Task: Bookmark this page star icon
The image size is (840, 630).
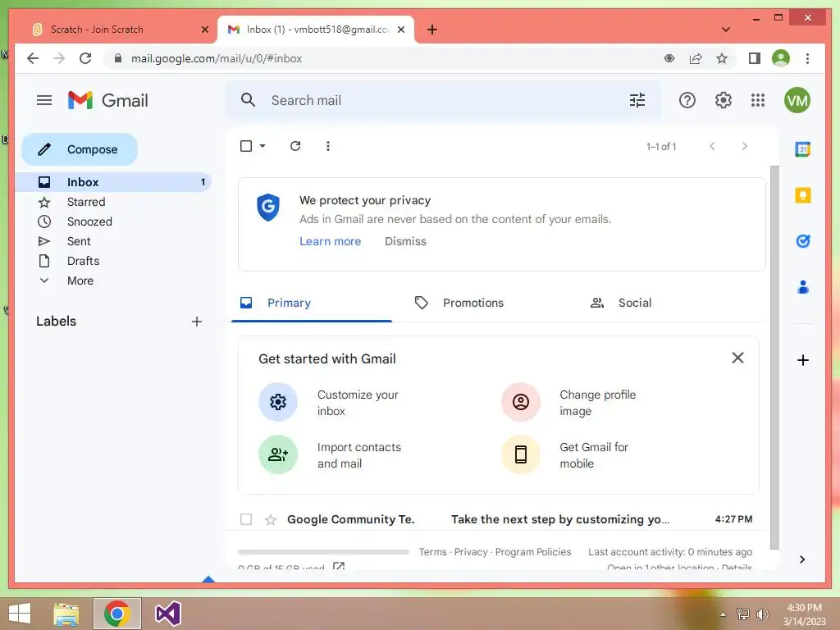Action: click(x=722, y=58)
